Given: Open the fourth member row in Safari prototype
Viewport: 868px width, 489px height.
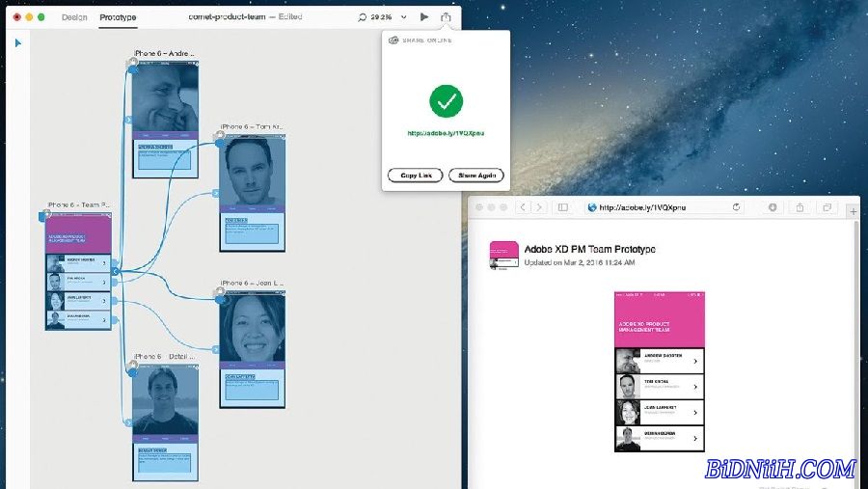Looking at the screenshot, I should (x=660, y=439).
